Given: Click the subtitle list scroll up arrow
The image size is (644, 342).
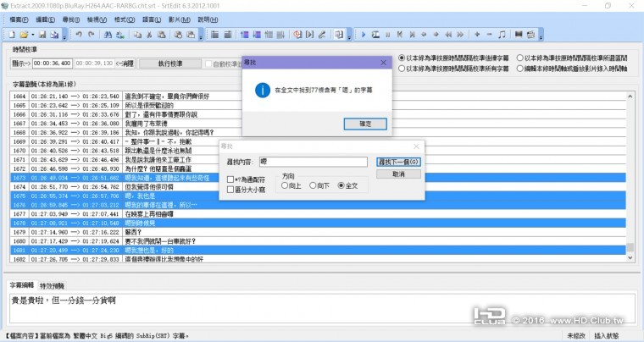Looking at the screenshot, I should point(630,97).
